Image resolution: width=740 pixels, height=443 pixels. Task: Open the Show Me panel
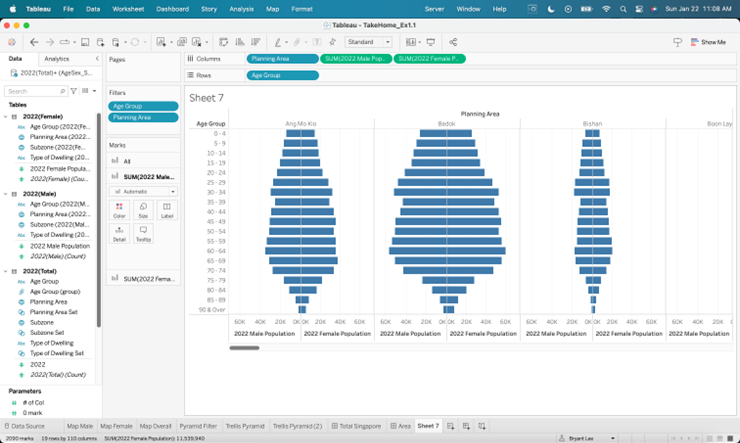[706, 42]
